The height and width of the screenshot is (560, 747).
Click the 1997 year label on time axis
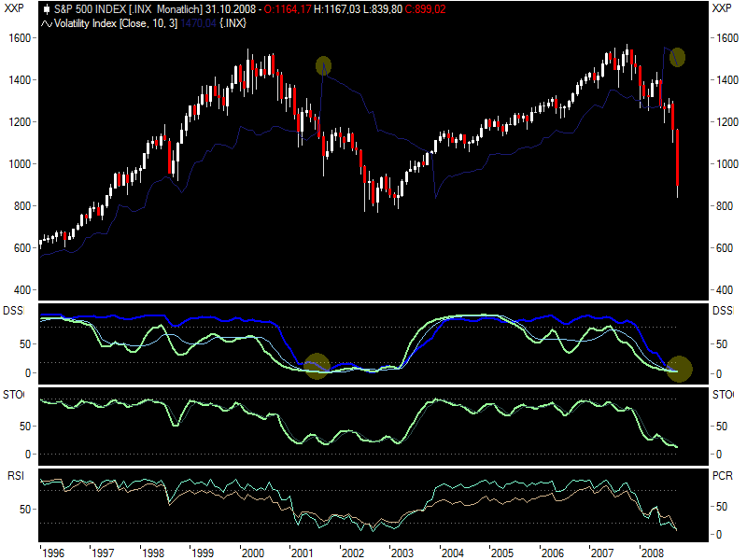click(x=104, y=553)
